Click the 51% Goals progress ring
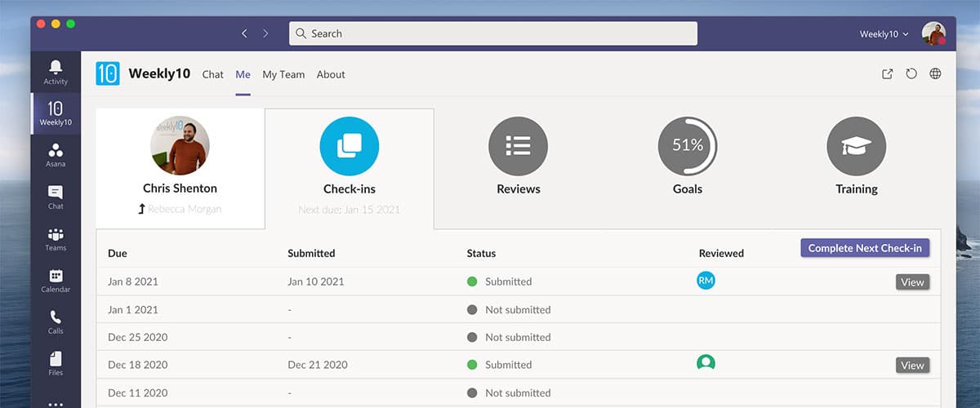This screenshot has width=980, height=408. 688,146
